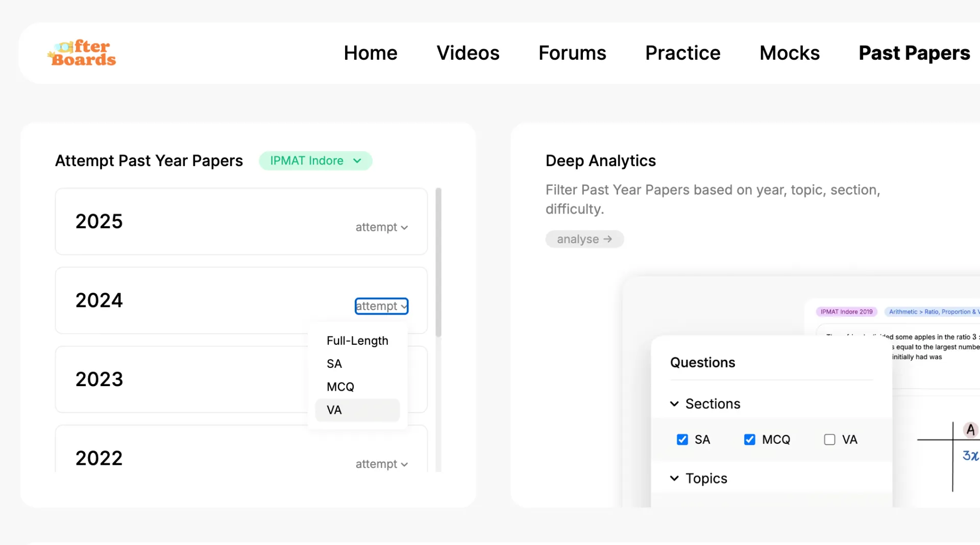Check the VA section checkbox
Image resolution: width=980 pixels, height=545 pixels.
(829, 440)
